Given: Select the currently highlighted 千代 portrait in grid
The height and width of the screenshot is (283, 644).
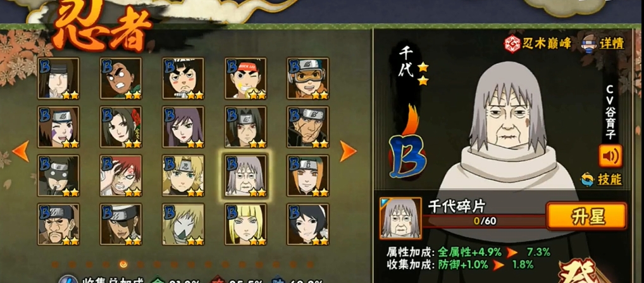Looking at the screenshot, I should pyautogui.click(x=245, y=176).
